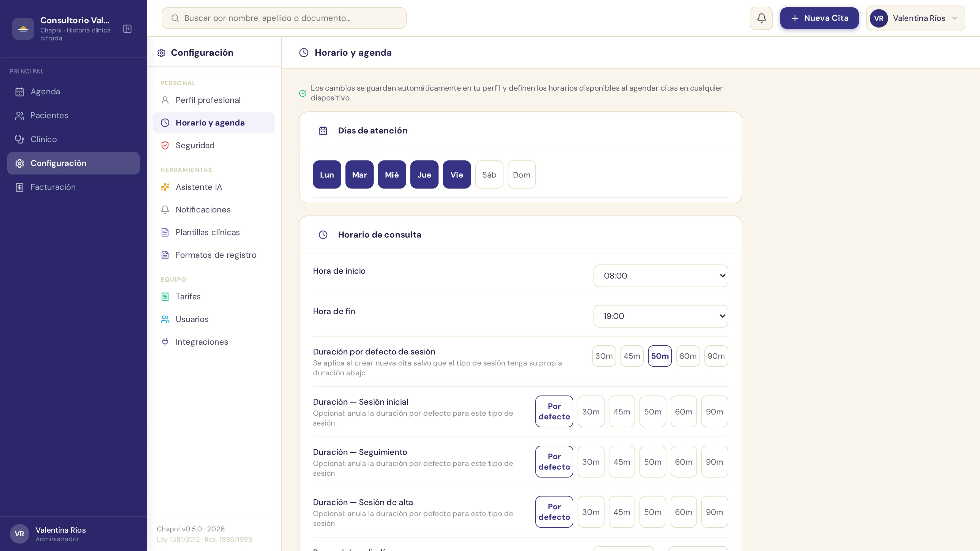Open Clínico via its stethoscope icon
The image size is (980, 551).
click(x=19, y=139)
